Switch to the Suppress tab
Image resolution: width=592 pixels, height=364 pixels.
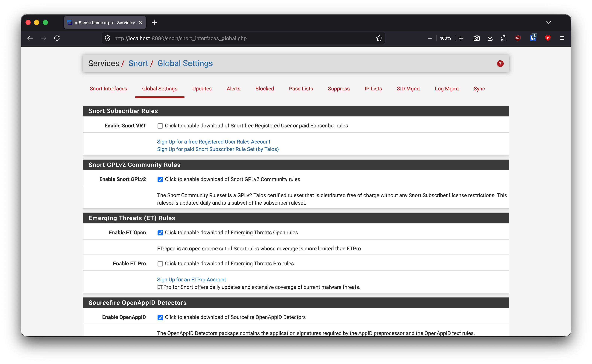pos(339,89)
